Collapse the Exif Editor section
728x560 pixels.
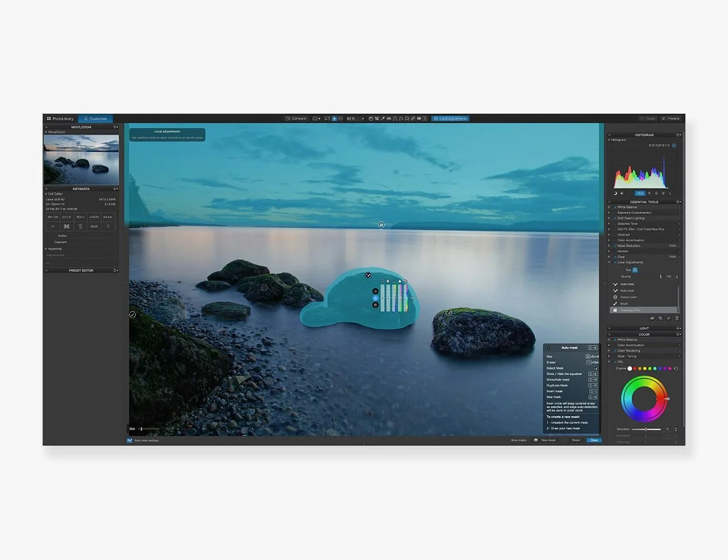point(46,194)
